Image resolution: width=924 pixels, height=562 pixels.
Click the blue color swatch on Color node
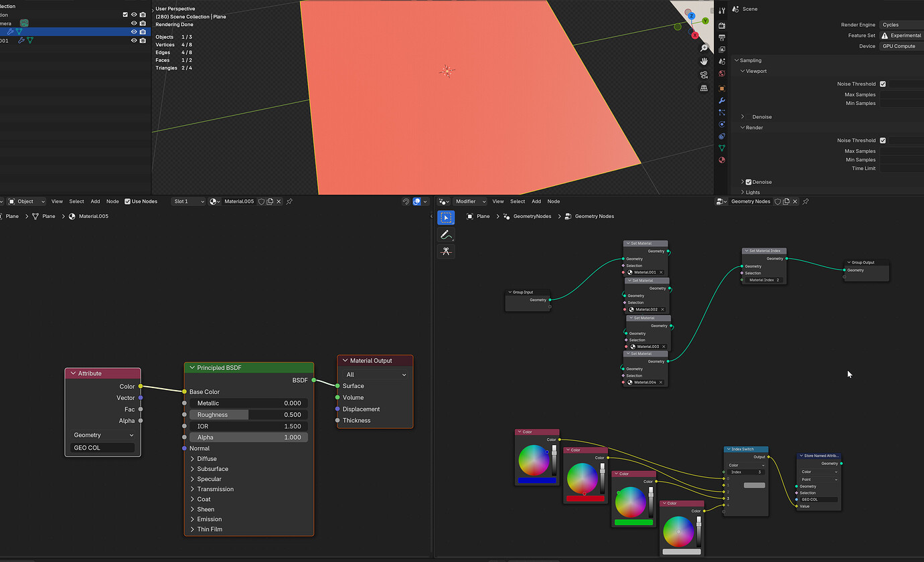coord(537,480)
